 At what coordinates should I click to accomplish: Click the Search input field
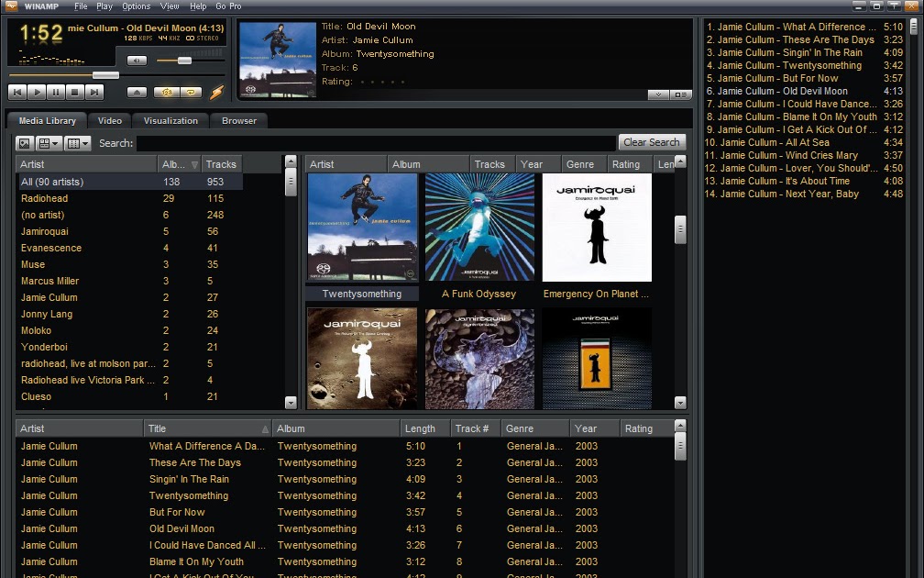click(x=376, y=143)
